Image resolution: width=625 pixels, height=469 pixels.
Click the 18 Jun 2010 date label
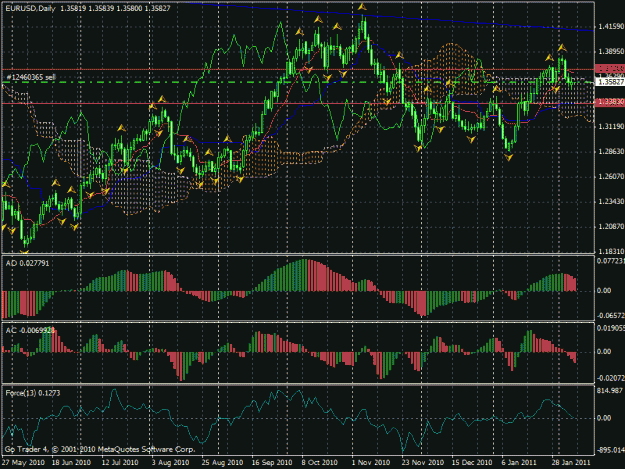71,463
